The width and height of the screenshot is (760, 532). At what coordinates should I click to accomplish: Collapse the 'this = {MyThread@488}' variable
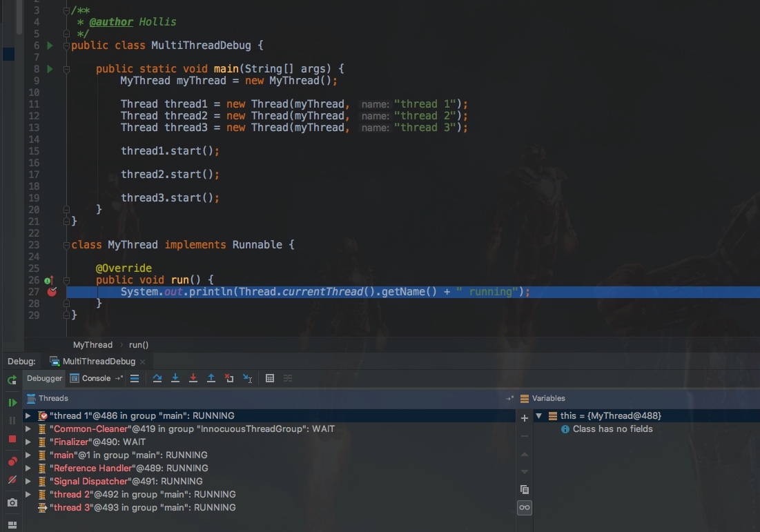tap(539, 416)
